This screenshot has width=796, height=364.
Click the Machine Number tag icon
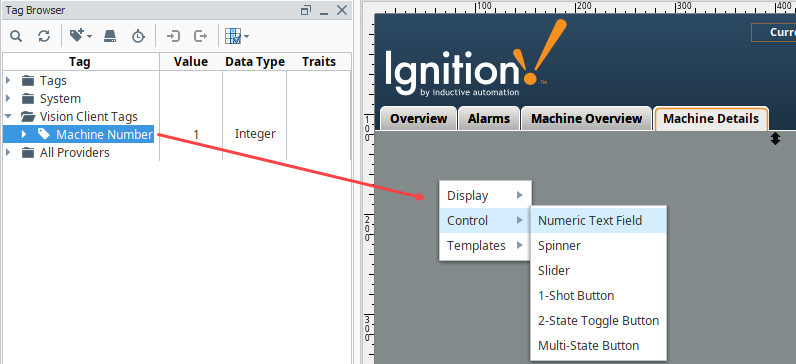[44, 134]
